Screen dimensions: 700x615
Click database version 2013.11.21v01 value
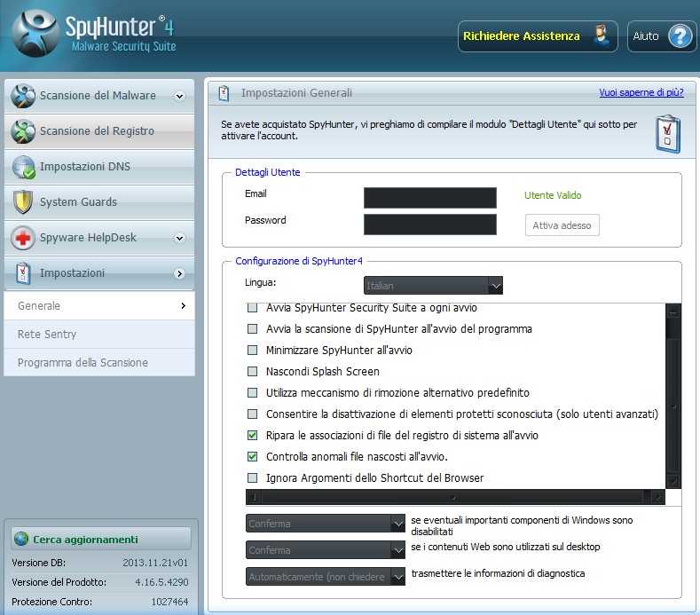(155, 563)
